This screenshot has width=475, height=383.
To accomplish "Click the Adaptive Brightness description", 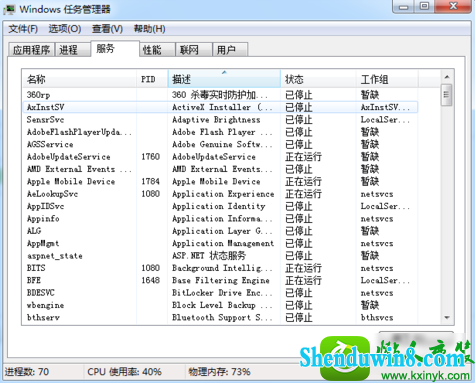I will 216,120.
